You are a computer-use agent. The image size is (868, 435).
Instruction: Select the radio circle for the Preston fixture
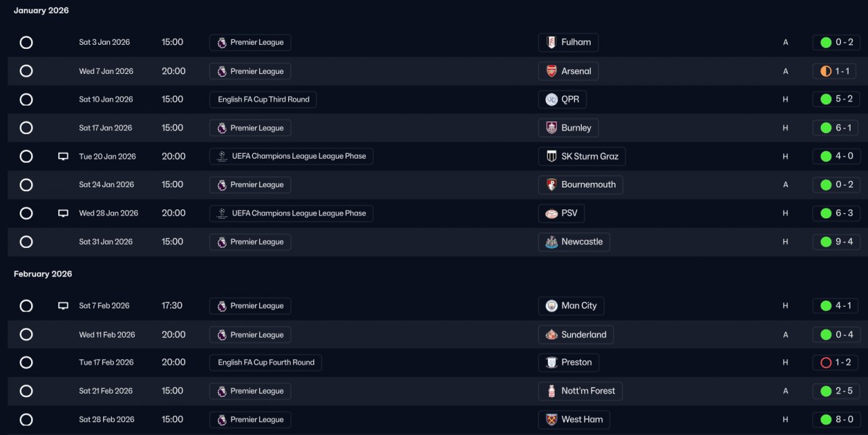coord(26,362)
